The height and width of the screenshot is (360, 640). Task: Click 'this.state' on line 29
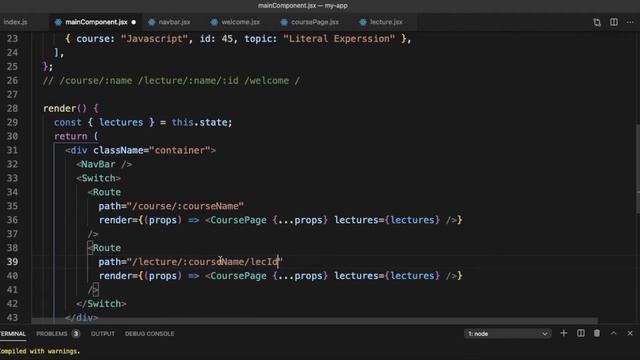pyautogui.click(x=199, y=122)
